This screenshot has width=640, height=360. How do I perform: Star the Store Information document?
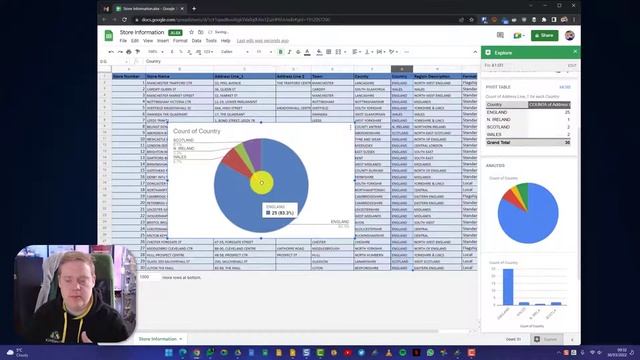[191, 32]
